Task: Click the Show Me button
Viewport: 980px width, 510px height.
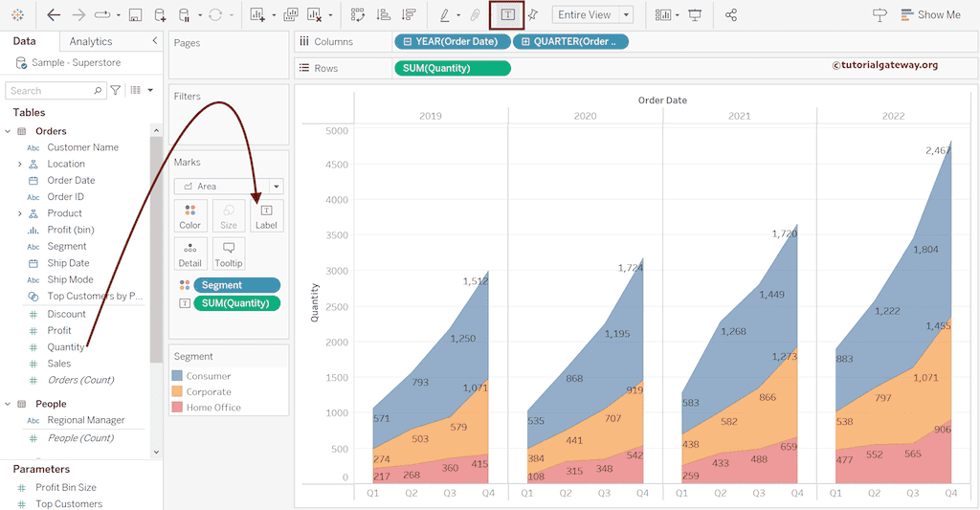Action: pos(930,14)
